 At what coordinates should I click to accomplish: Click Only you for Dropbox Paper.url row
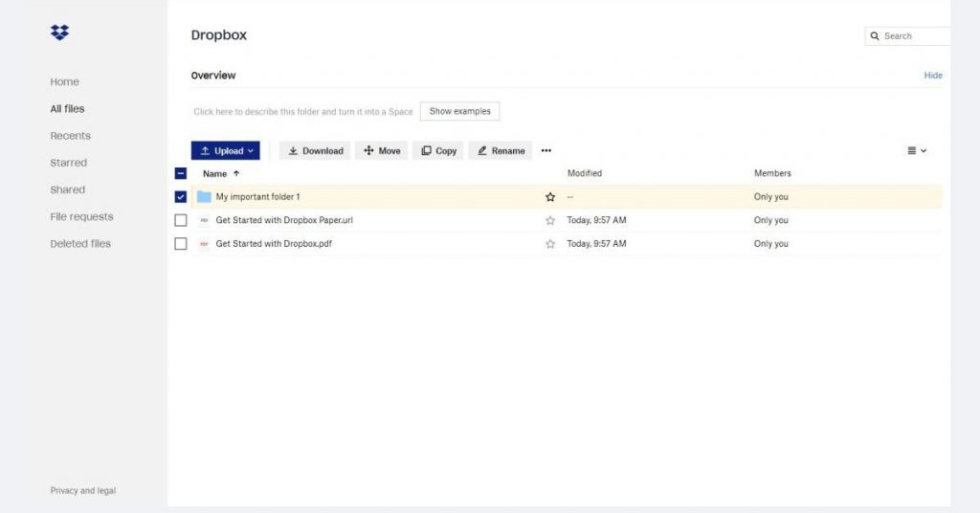[770, 220]
